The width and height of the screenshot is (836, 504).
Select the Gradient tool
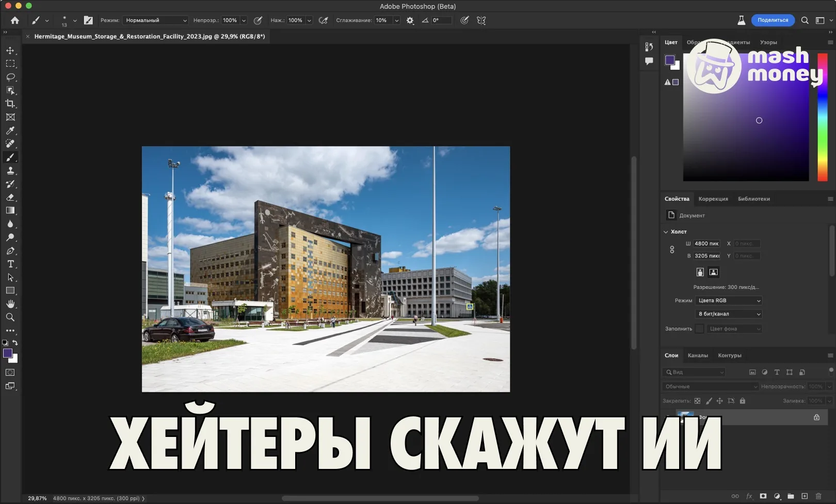(10, 210)
